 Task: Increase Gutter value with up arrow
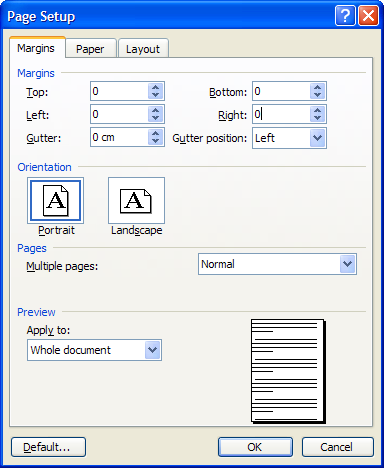coord(155,133)
